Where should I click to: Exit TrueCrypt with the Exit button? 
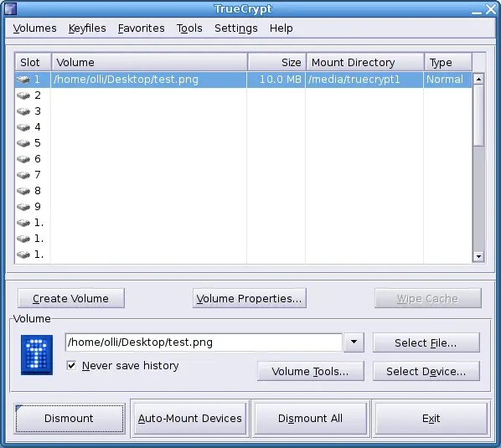click(431, 419)
